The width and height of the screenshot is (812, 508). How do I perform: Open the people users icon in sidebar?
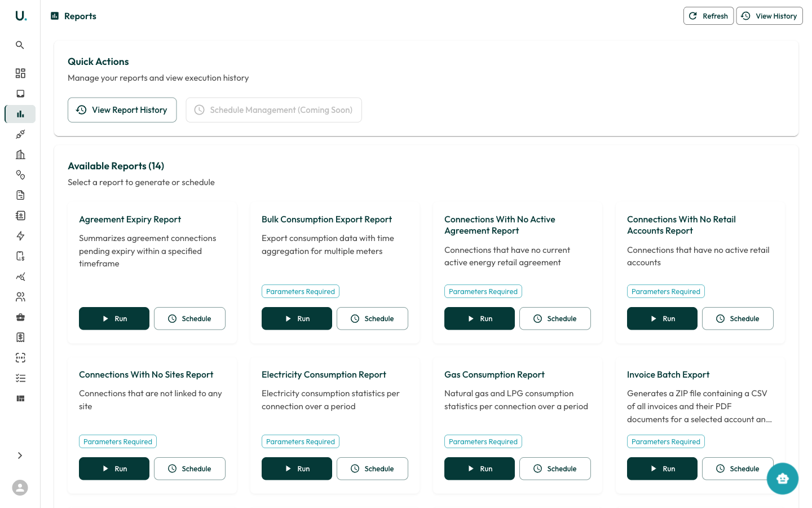(x=20, y=297)
